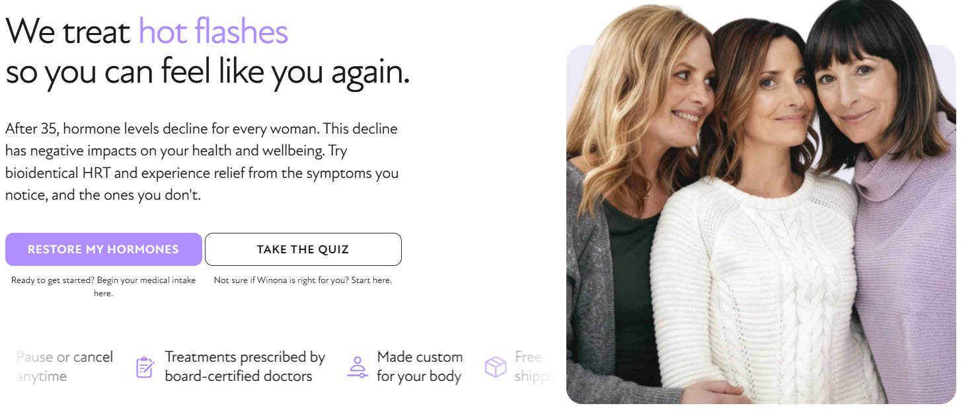
Task: Click the clipboard prescription icon
Action: pos(145,366)
